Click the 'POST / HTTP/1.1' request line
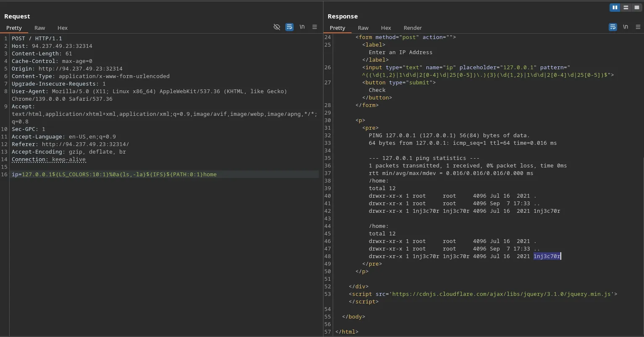This screenshot has width=644, height=337. (37, 38)
